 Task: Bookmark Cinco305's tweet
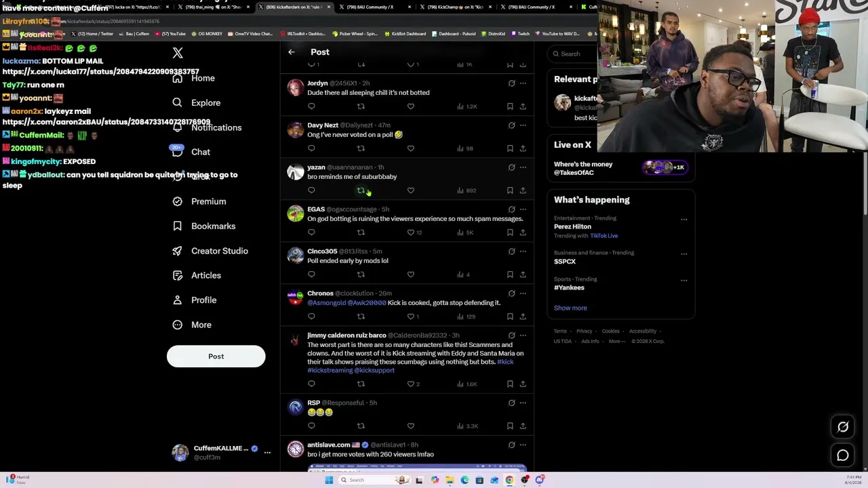point(510,274)
